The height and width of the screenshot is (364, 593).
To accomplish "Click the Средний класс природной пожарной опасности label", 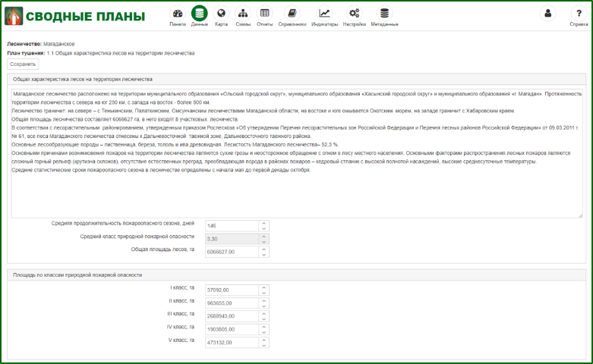I will (137, 237).
